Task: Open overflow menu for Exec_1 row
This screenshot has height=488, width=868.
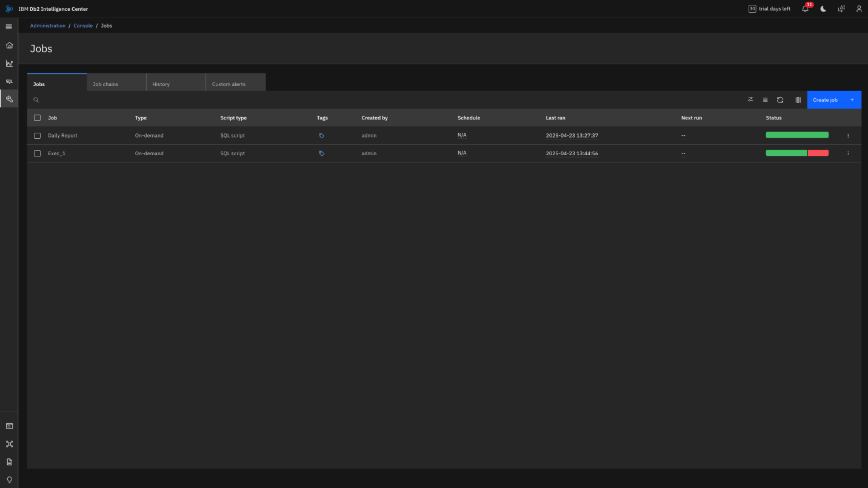Action: click(848, 153)
